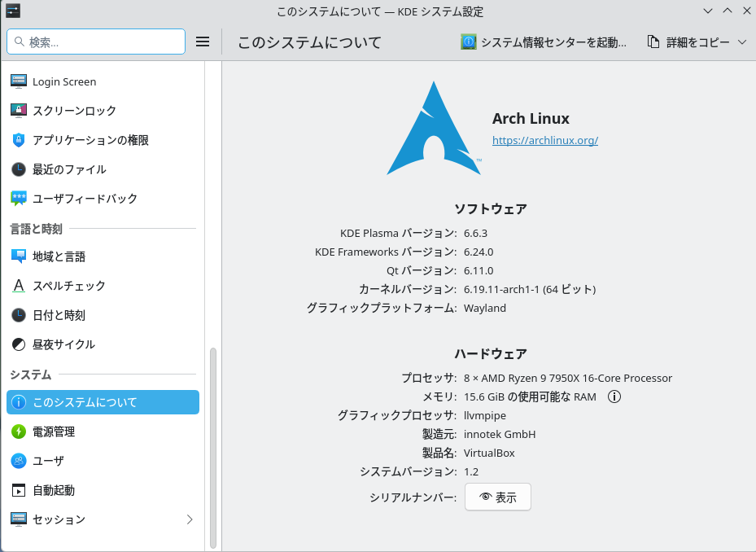Click the sidebar vertical scrollbar

click(213, 446)
